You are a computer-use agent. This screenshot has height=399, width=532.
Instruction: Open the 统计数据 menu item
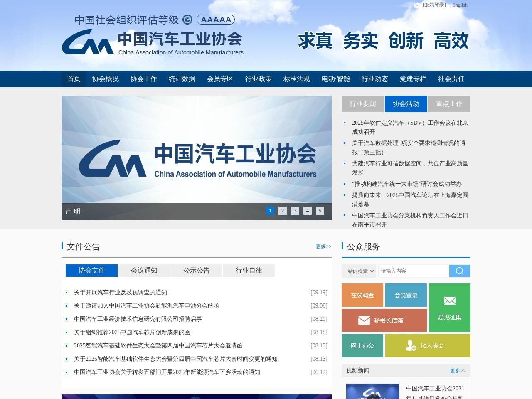182,79
